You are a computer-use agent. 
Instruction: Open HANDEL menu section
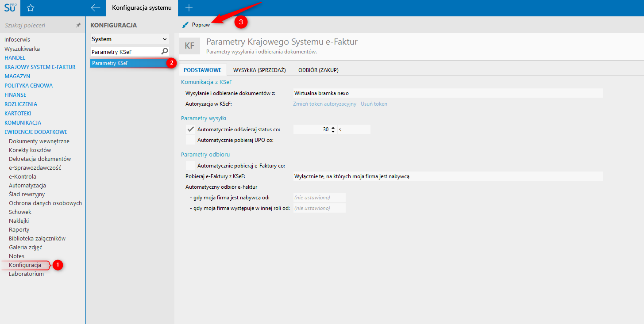pyautogui.click(x=15, y=58)
